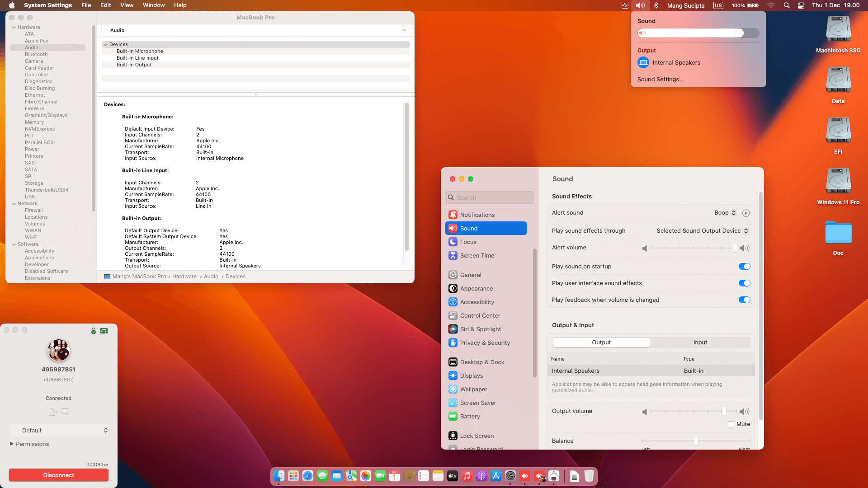Image resolution: width=868 pixels, height=488 pixels.
Task: Click the Balance slider
Action: coord(696,441)
